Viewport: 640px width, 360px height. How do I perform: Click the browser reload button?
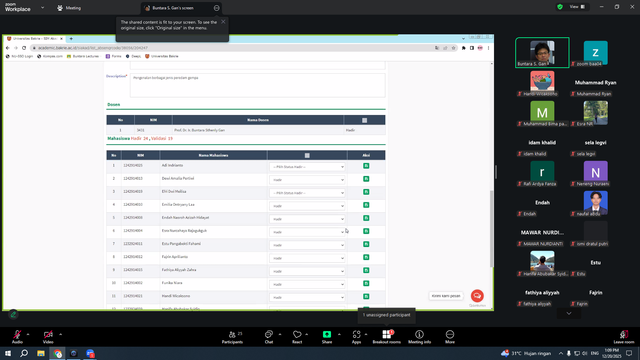click(24, 48)
